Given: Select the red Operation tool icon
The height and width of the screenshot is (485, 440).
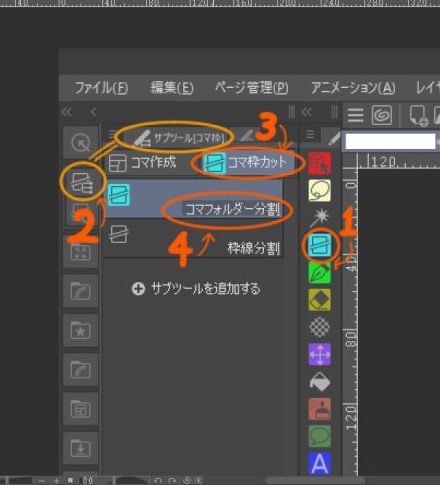Looking at the screenshot, I should pyautogui.click(x=319, y=163).
